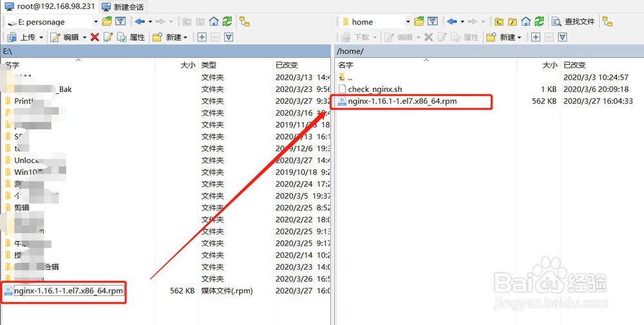Click 媒体文件(.rpm) type cell
The image size is (644, 325).
click(x=227, y=291)
